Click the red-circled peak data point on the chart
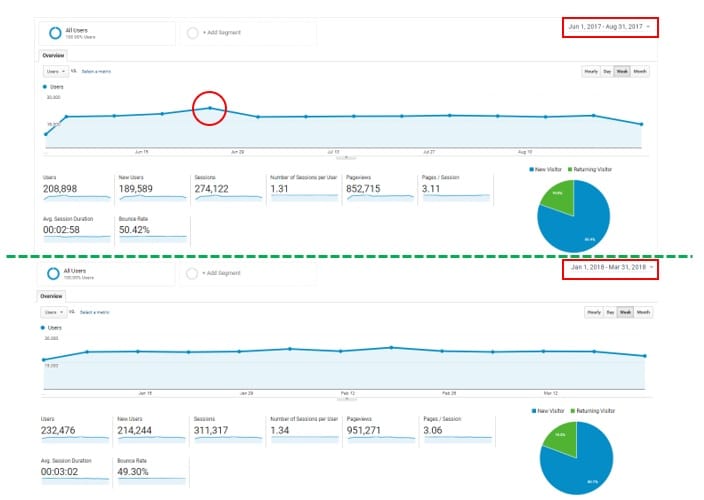Image resolution: width=704 pixels, height=500 pixels. click(209, 108)
